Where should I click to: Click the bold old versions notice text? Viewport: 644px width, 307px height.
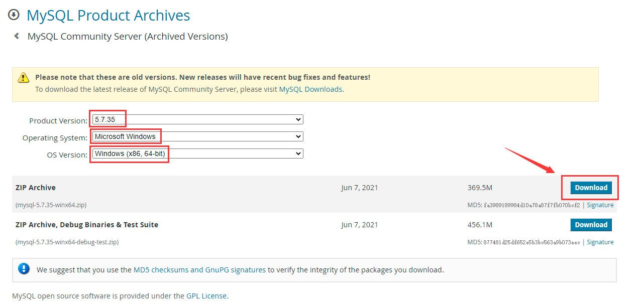point(202,77)
